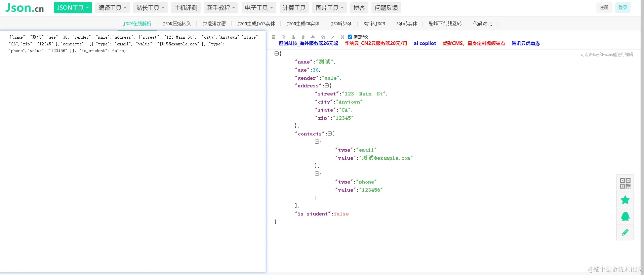
Task: Open the 恒创科技_海外服务器26元起 link
Action: point(308,43)
